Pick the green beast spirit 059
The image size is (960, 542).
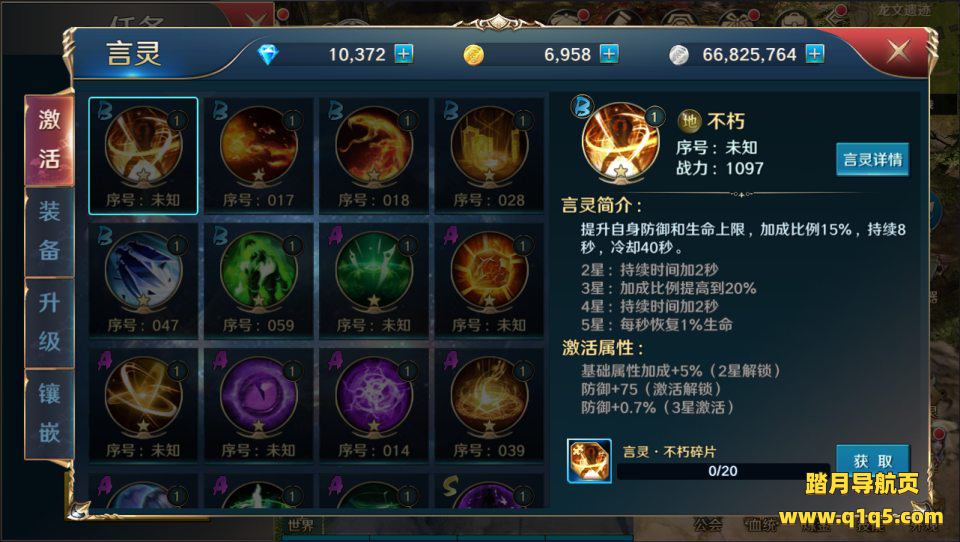tap(258, 280)
